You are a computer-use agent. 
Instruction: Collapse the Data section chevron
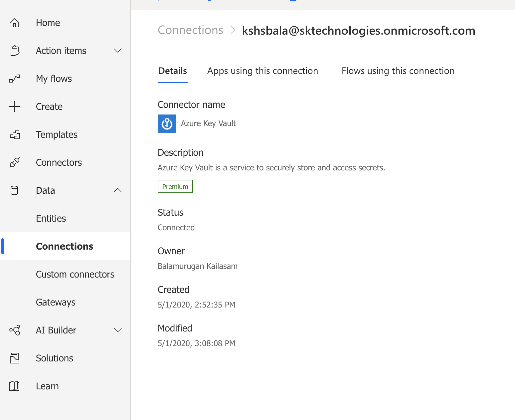(118, 190)
